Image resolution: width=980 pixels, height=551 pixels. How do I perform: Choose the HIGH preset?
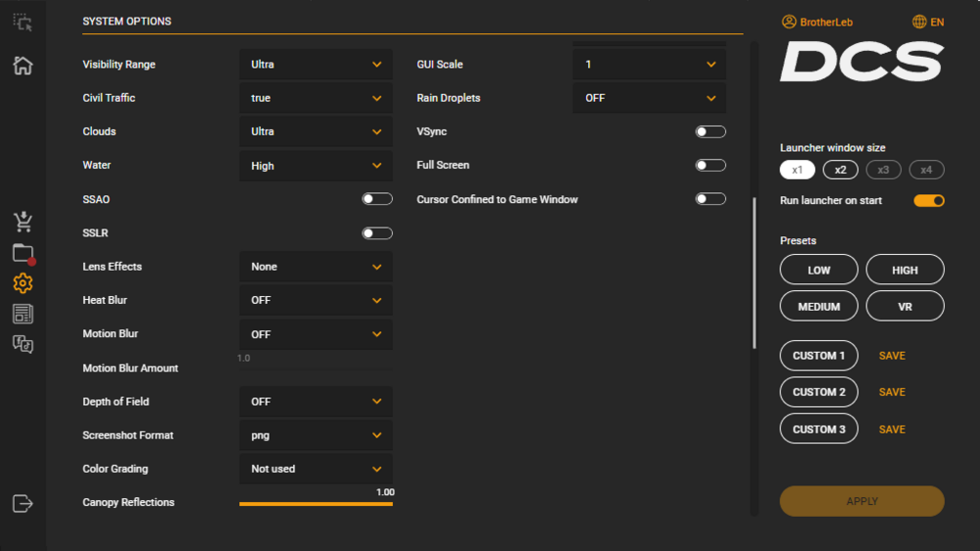pyautogui.click(x=905, y=270)
